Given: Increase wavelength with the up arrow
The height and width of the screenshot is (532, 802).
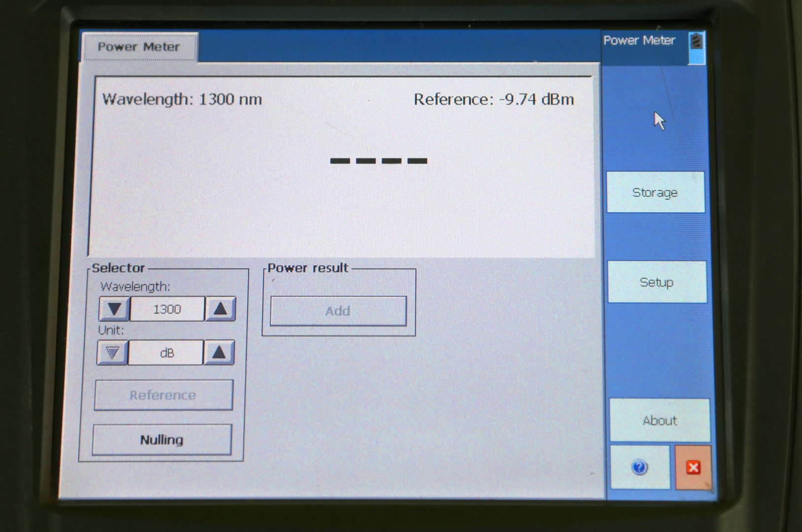Looking at the screenshot, I should tap(220, 309).
